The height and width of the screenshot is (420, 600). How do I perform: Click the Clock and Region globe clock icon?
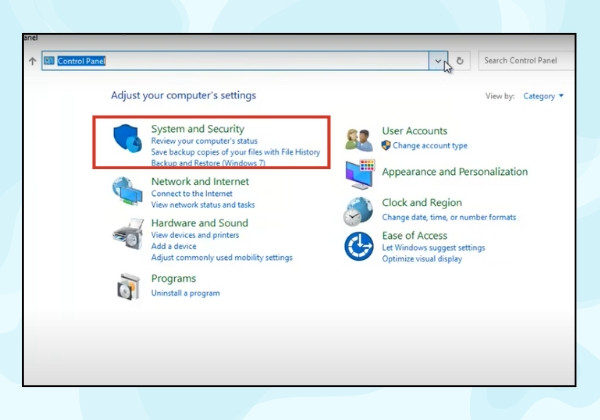tap(358, 211)
